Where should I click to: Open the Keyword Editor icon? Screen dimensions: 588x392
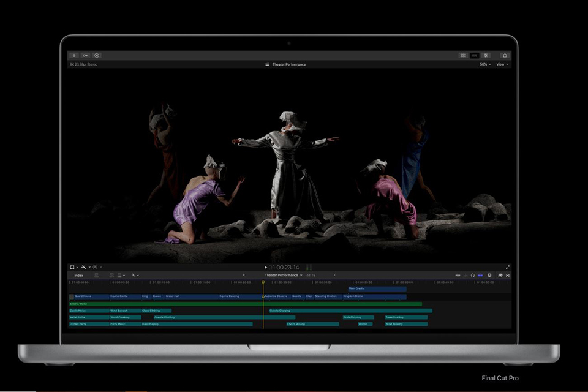coord(85,55)
